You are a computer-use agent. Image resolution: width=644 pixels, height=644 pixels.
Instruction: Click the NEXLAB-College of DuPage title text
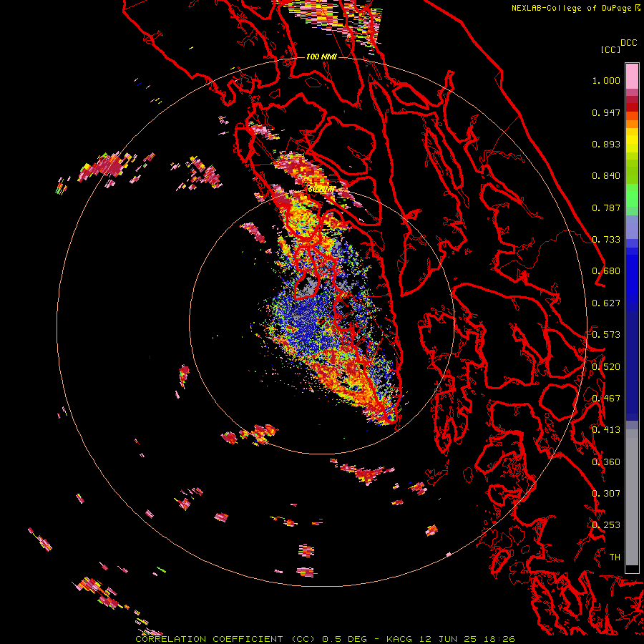(571, 8)
